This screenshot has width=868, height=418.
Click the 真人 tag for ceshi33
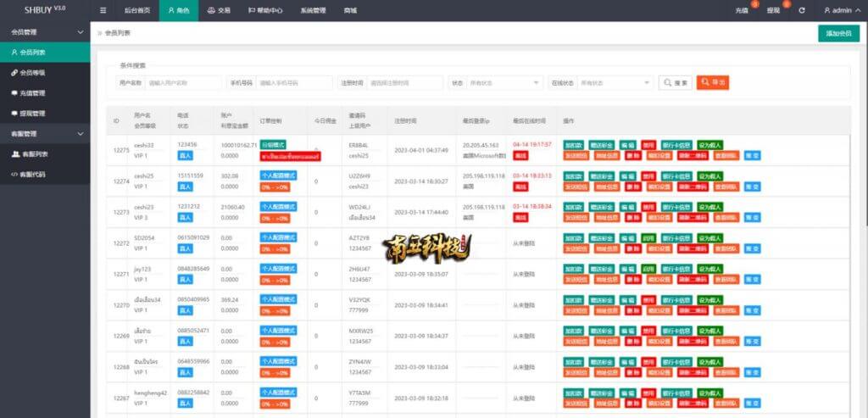pyautogui.click(x=185, y=156)
